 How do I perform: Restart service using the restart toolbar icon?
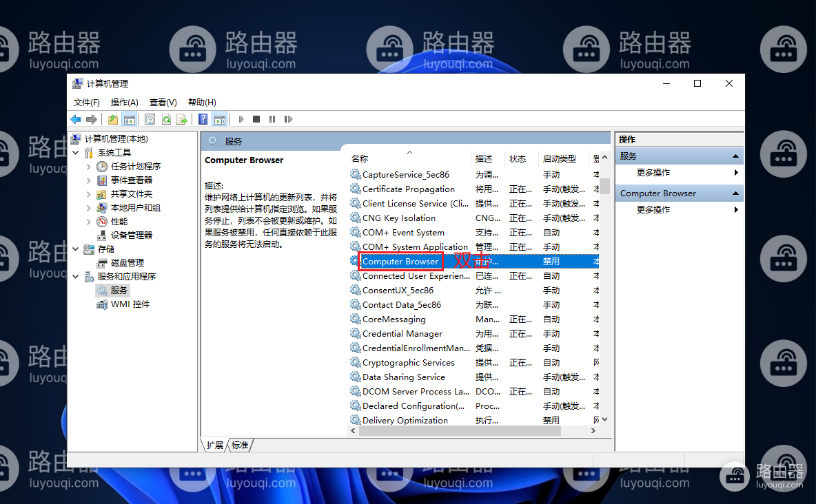[288, 119]
